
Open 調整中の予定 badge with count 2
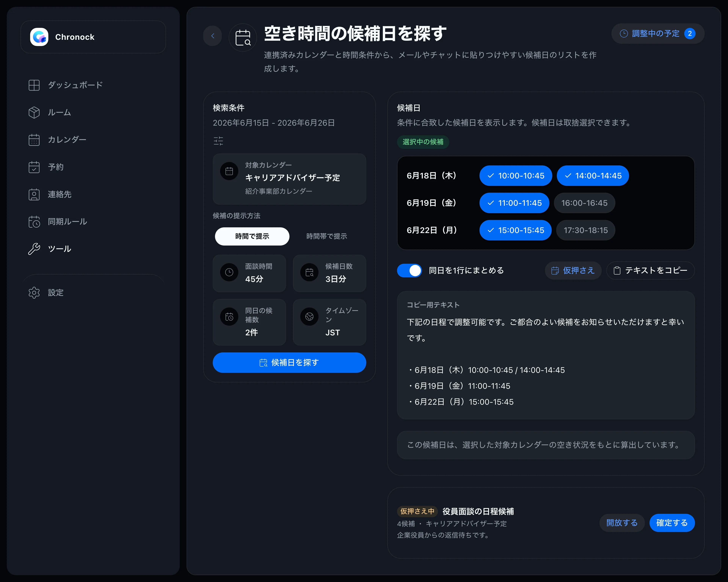(x=657, y=33)
